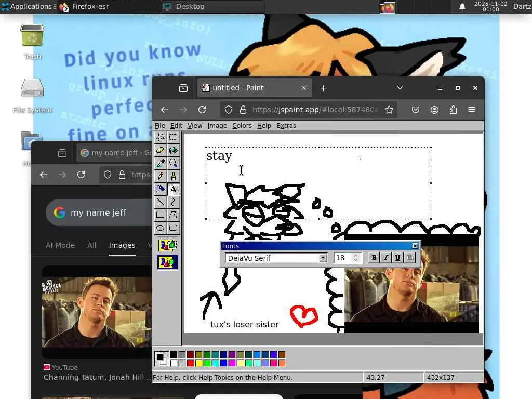Viewport: 532px width, 399px height.
Task: Open the Firefox hamburger application menu
Action: point(472,110)
